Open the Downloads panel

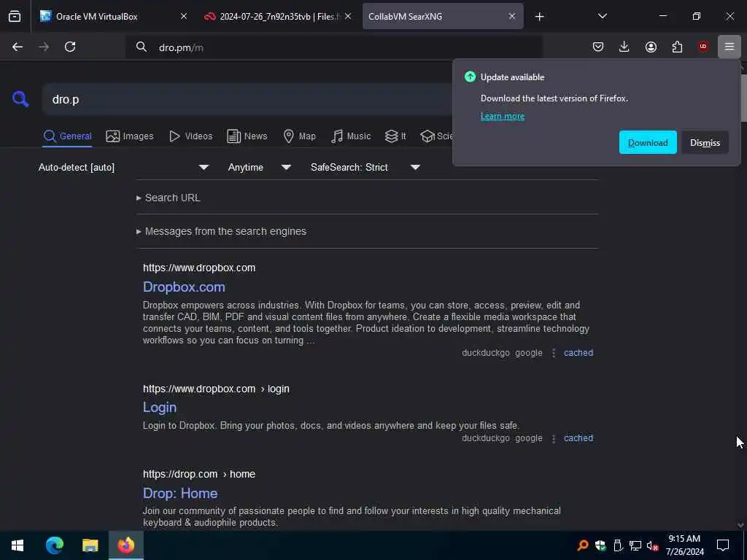point(624,47)
